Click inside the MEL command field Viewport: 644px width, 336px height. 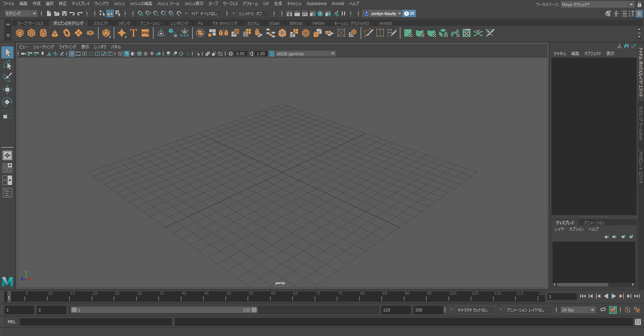point(96,322)
